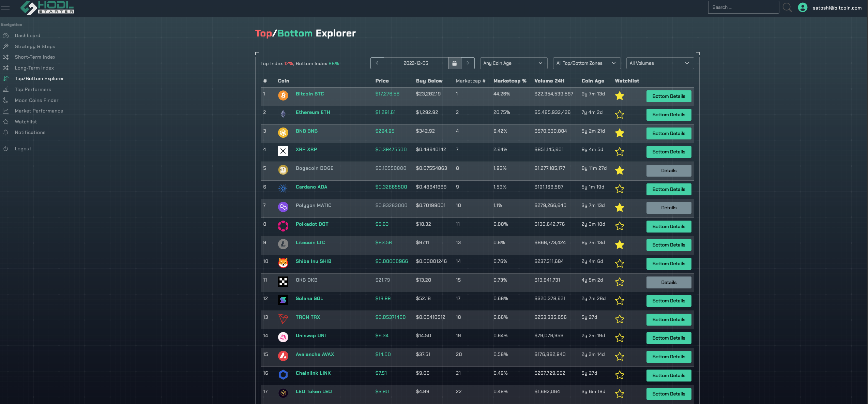Click the 2022-12-05 date field
The height and width of the screenshot is (404, 868).
[x=416, y=63]
